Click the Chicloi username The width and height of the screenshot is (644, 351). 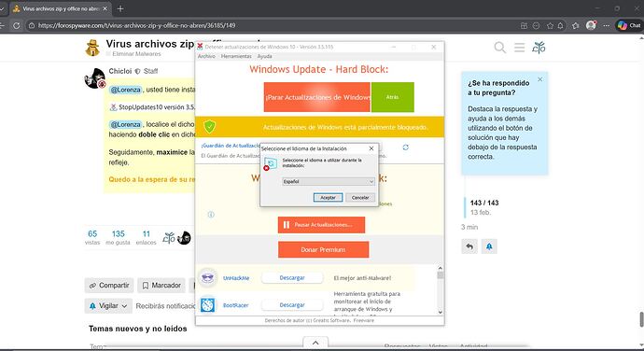click(119, 71)
